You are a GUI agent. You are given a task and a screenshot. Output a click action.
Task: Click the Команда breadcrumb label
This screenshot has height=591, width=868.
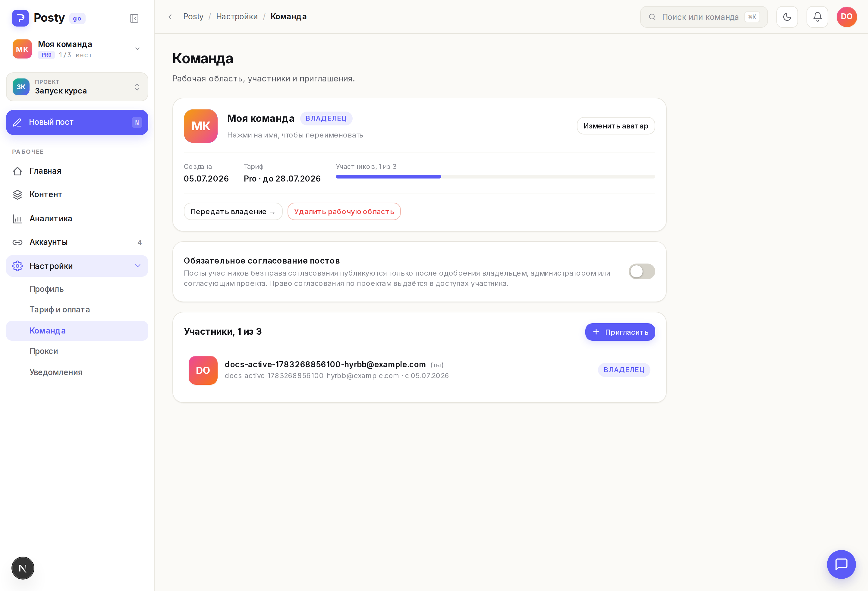point(288,17)
